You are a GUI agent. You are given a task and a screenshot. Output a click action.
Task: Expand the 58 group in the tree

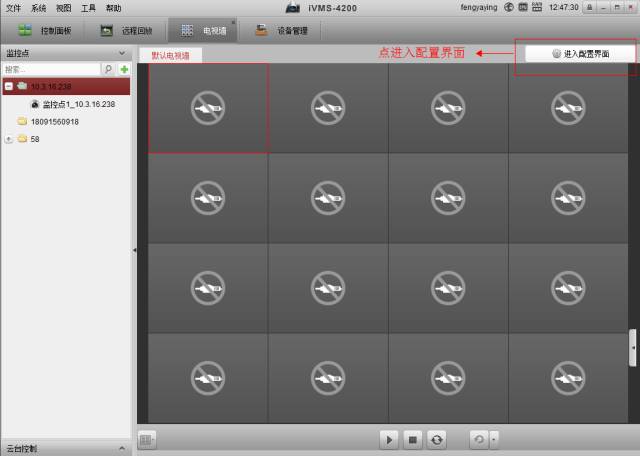9,139
